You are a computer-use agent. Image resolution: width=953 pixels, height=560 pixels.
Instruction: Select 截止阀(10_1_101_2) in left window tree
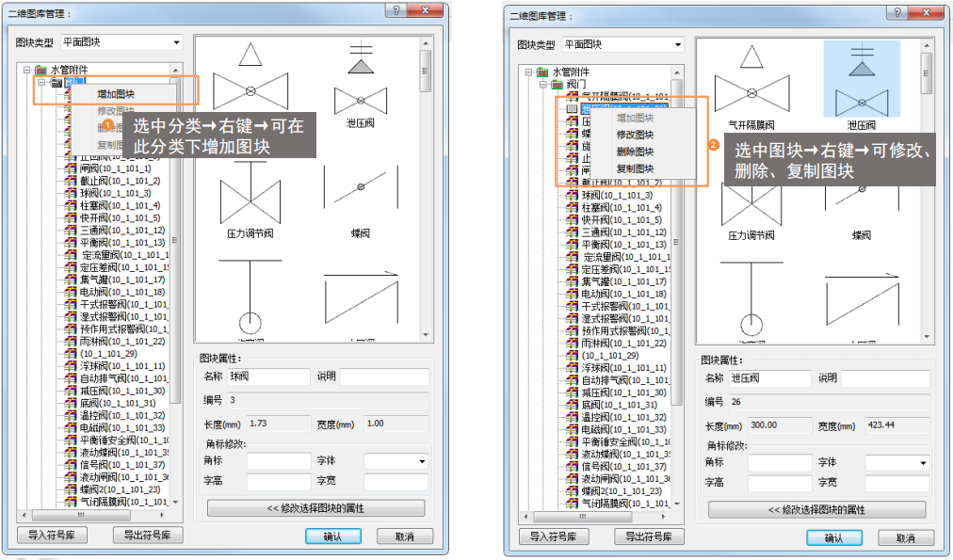click(x=121, y=181)
